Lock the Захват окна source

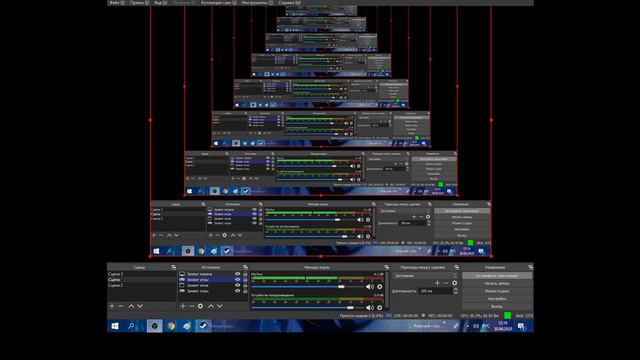245,285
